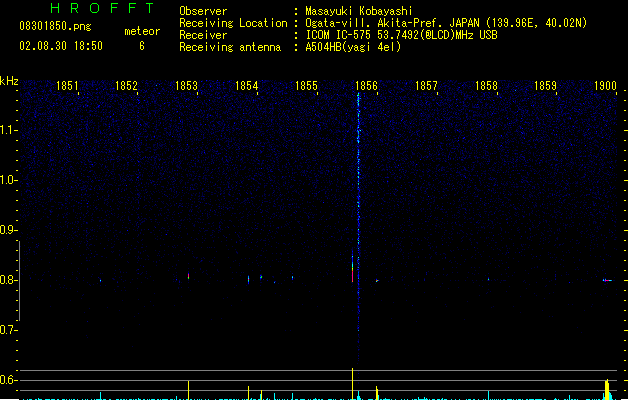Click the yellow power spike at 1853
Image resolution: width=629 pixels, height=400 pixels.
[189, 390]
